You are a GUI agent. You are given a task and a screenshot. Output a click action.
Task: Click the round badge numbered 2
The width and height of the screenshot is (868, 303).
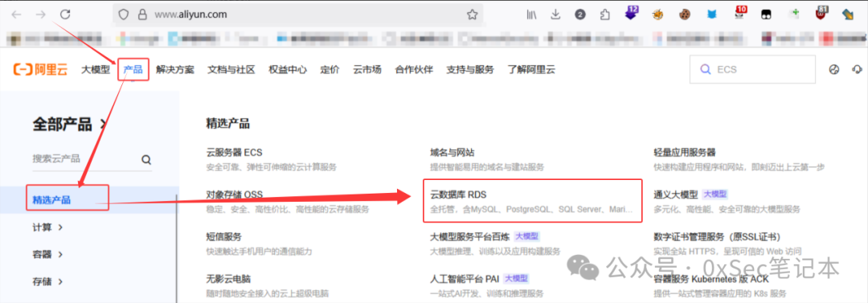pos(580,15)
